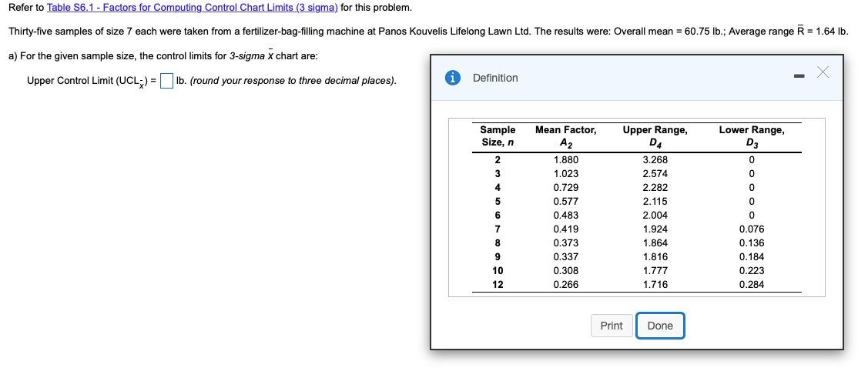This screenshot has width=868, height=378.
Task: Select the A2 value 0.483
Action: 566,216
